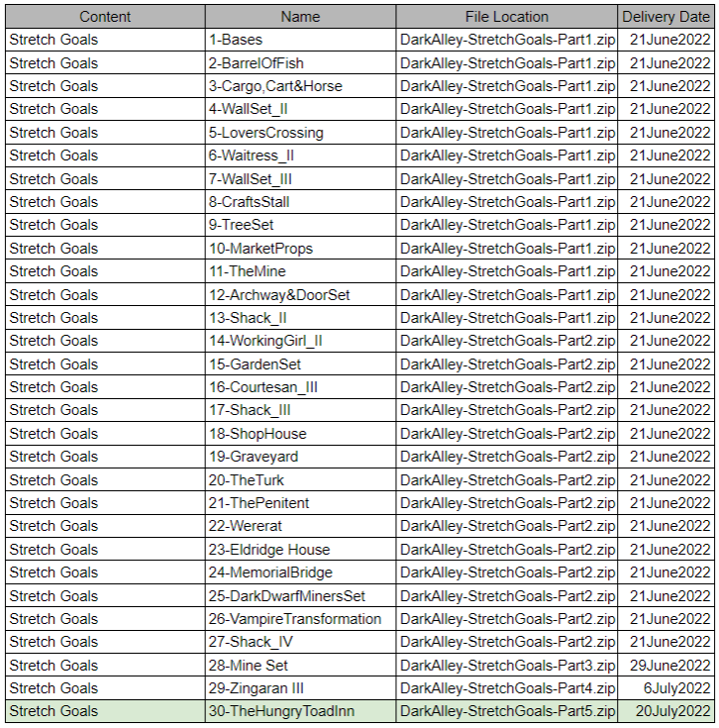This screenshot has width=719, height=728.
Task: Select the 10-MarketProps cell
Action: click(300, 249)
